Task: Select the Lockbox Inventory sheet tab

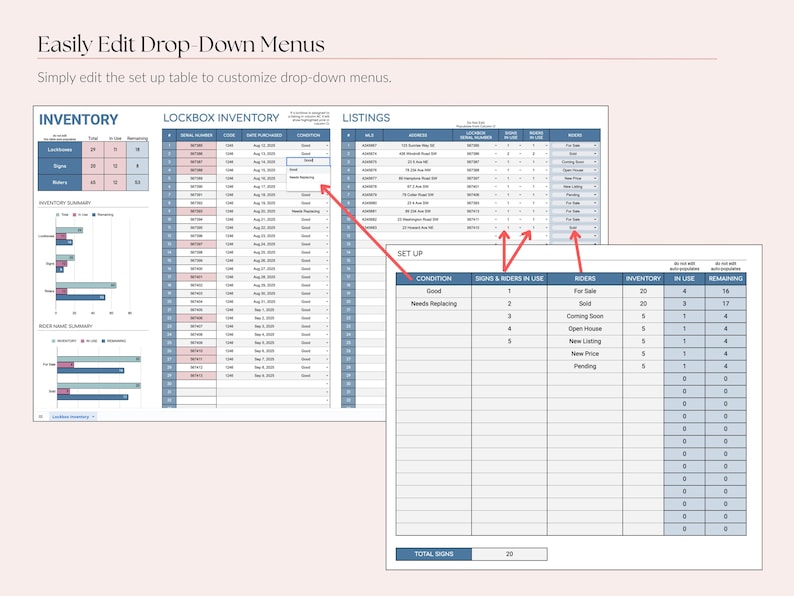Action: (70, 417)
